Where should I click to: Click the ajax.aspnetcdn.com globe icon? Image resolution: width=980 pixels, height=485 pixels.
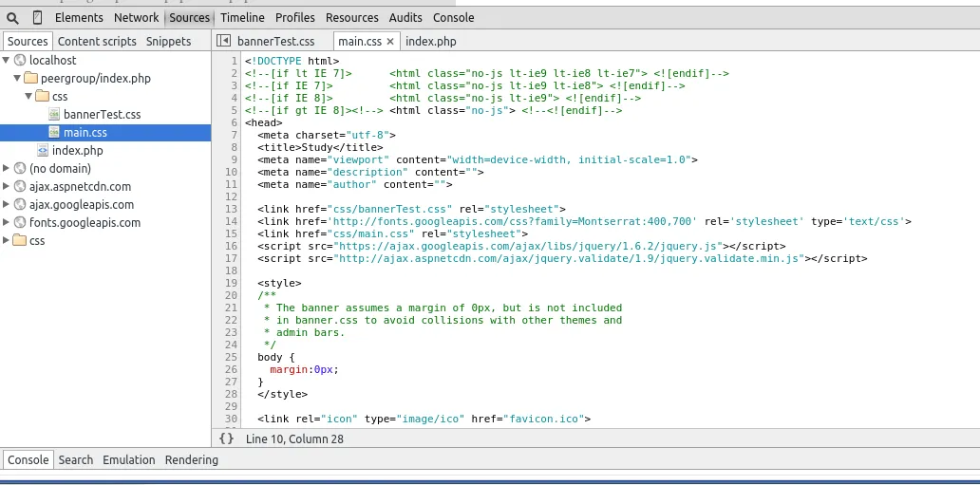pos(20,186)
